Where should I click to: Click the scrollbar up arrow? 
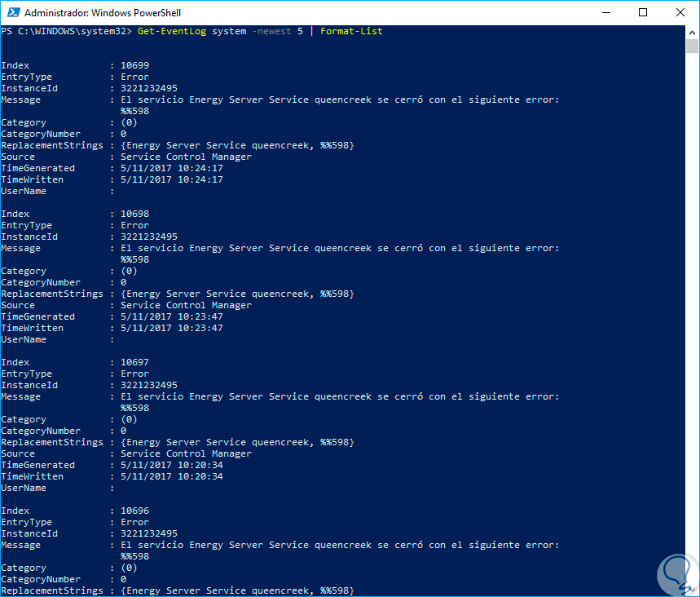coord(692,32)
